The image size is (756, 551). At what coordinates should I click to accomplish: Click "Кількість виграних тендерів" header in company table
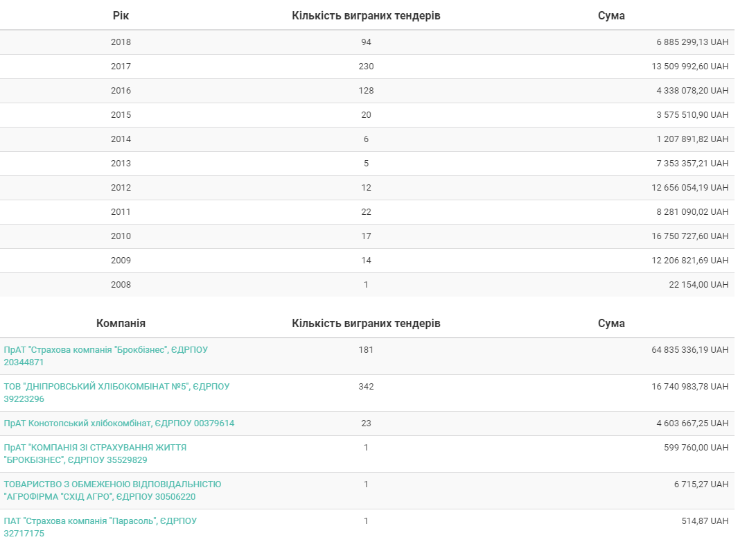[x=366, y=323]
